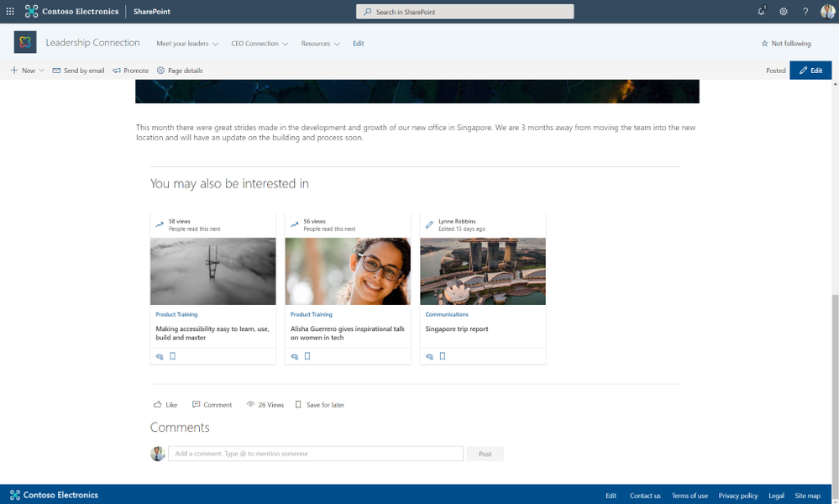Click Edit in the site navigation

point(358,44)
